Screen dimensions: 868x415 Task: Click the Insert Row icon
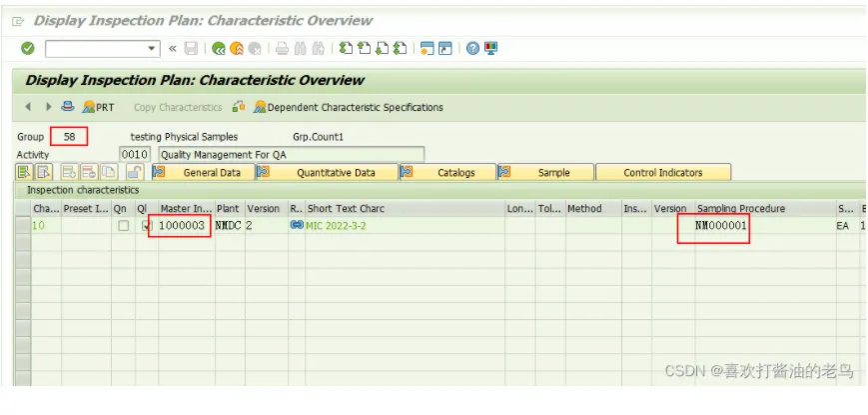point(70,172)
